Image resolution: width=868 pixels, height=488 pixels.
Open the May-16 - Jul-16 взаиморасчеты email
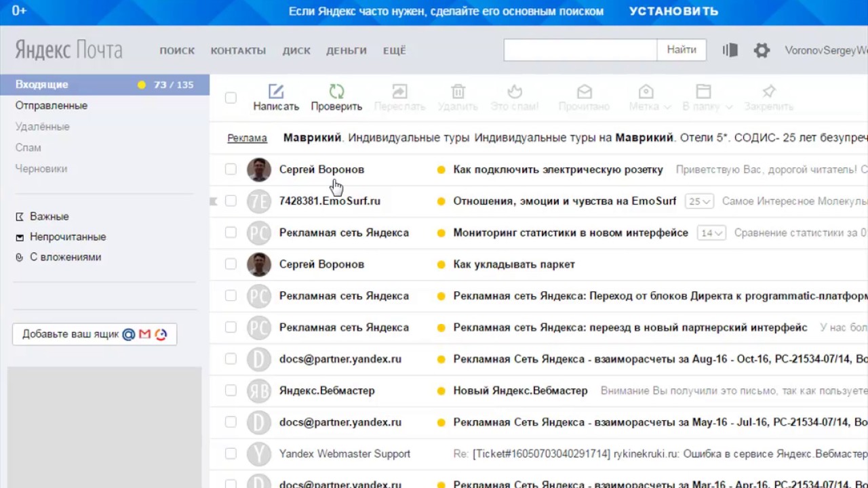(x=660, y=422)
